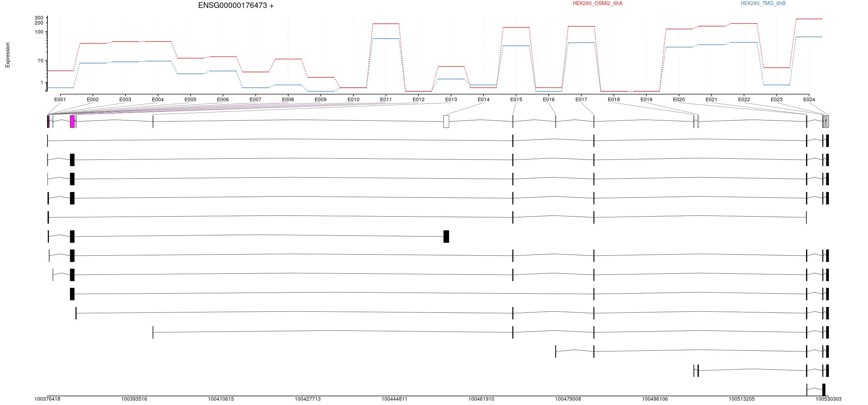
Task: Click y-axis tick value 200
Action: point(39,23)
